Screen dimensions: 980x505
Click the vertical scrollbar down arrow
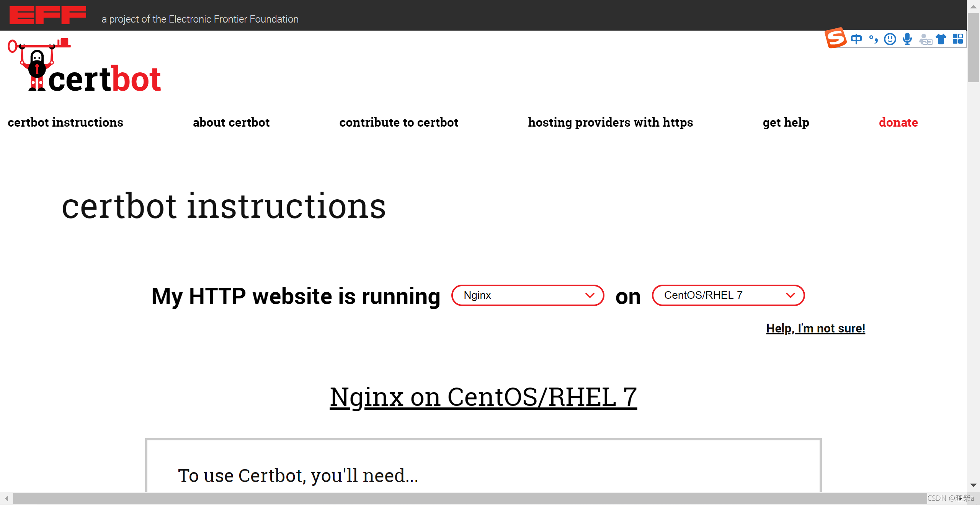click(973, 485)
